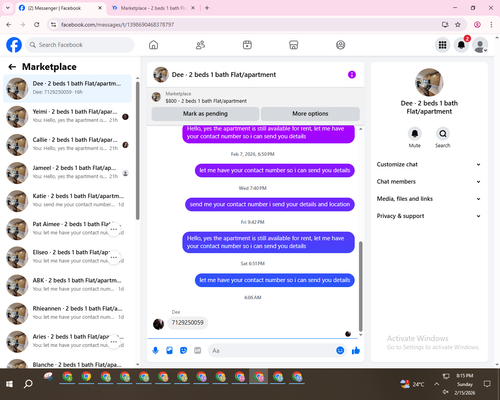Go to the Home feed icon

[153, 45]
